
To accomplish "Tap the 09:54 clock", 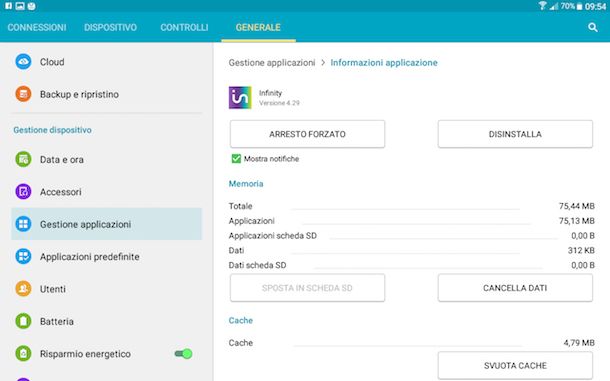I will click(595, 6).
